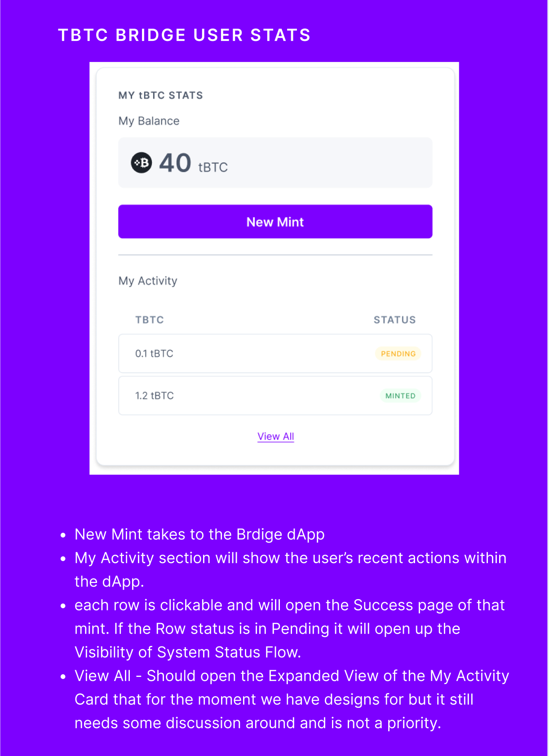Select the STATUS column header
Screen dimensions: 549x756
point(394,320)
